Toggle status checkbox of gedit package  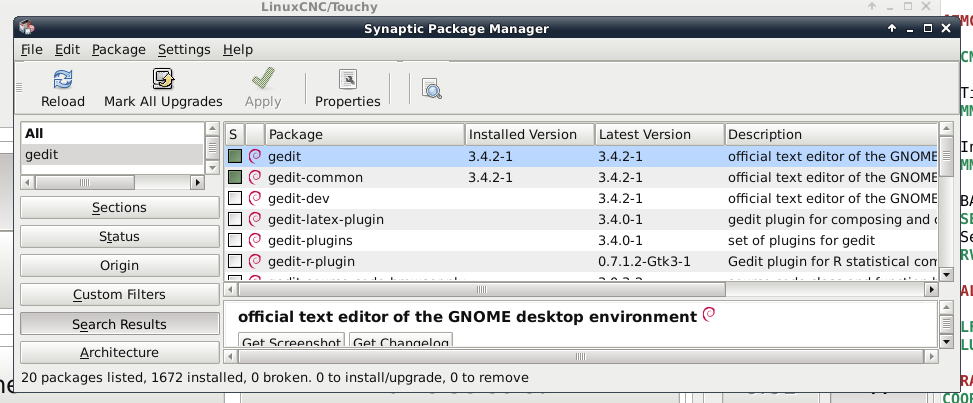coord(235,156)
